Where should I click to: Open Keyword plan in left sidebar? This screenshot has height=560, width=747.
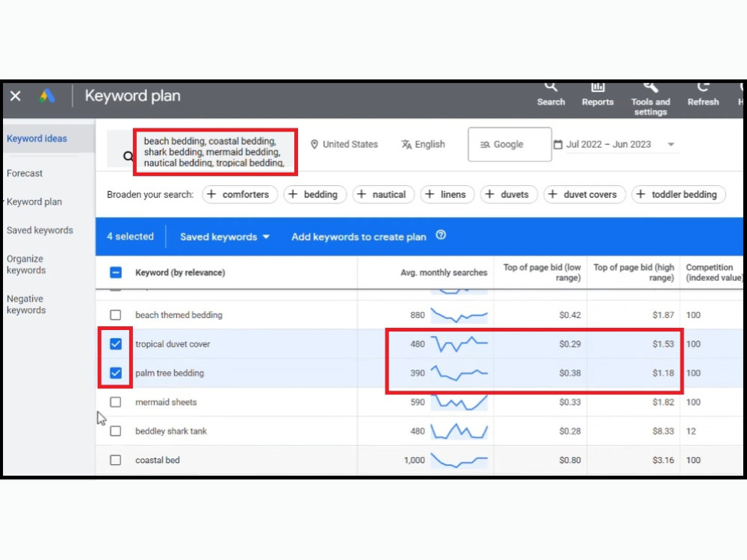tap(34, 202)
